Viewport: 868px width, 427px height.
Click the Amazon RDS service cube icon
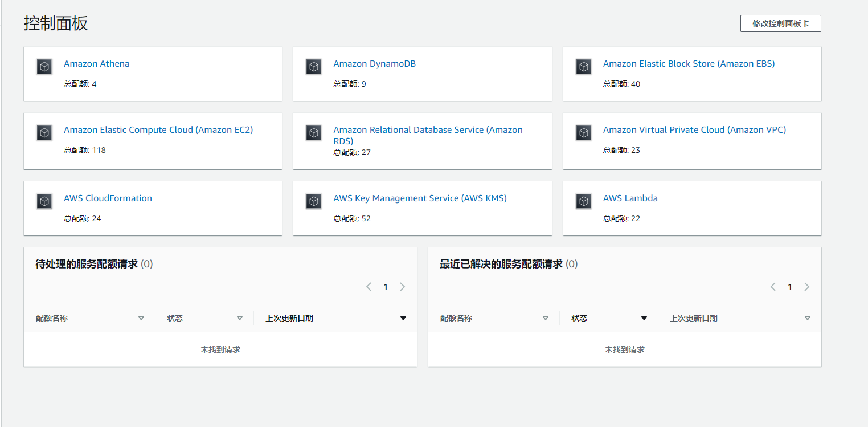[x=314, y=133]
